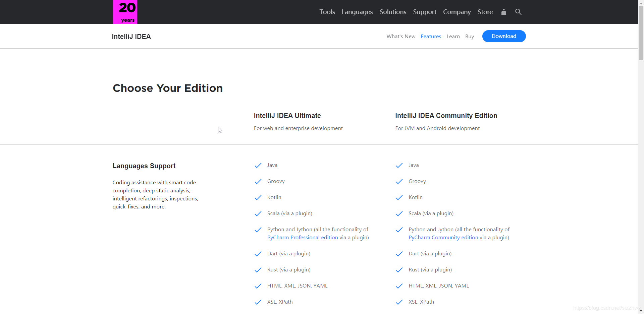Click the JetBrains 20 years logo

[x=125, y=12]
